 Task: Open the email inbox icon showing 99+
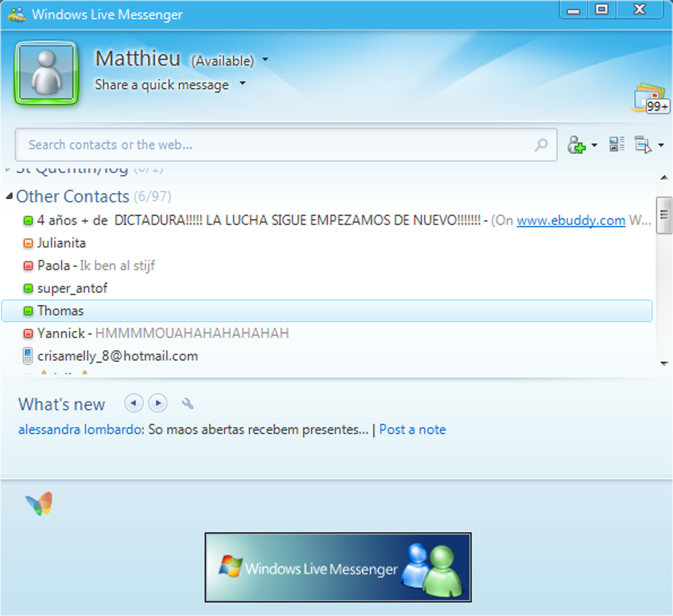point(651,99)
